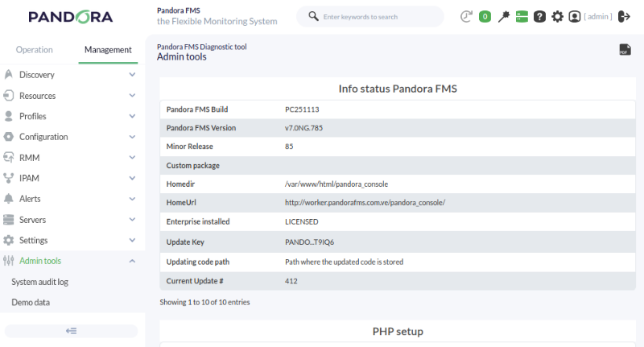This screenshot has width=644, height=347.
Task: Click the Discovery rocket icon
Action: pos(8,74)
